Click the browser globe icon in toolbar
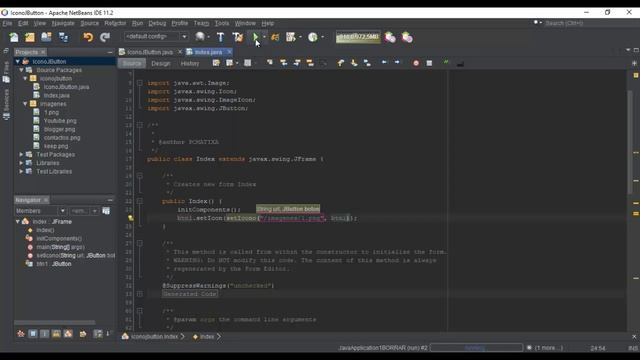This screenshot has width=640, height=360. click(x=200, y=37)
